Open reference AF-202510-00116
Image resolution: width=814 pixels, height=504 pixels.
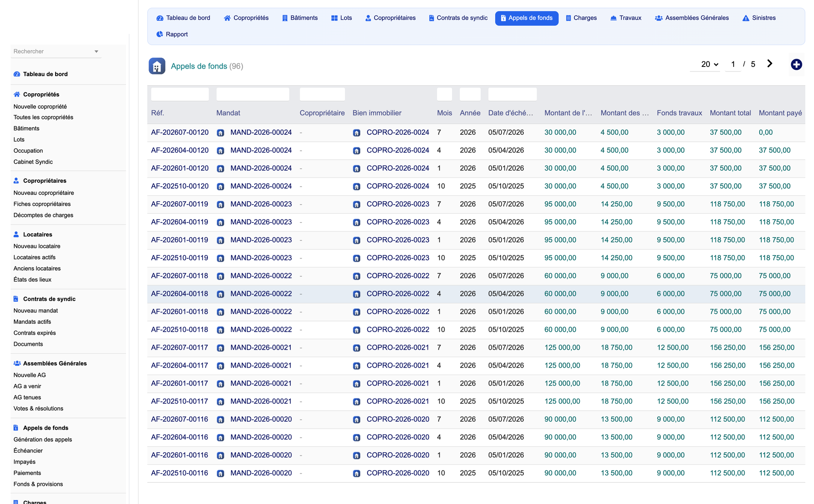(179, 473)
